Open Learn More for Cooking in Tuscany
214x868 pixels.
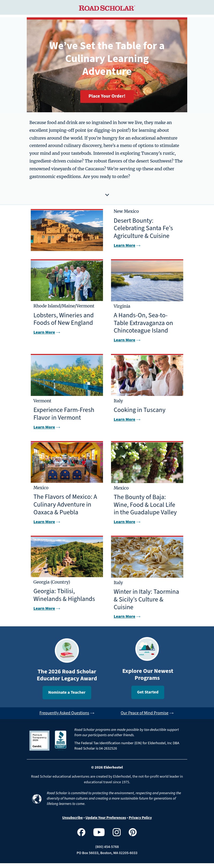pyautogui.click(x=124, y=419)
